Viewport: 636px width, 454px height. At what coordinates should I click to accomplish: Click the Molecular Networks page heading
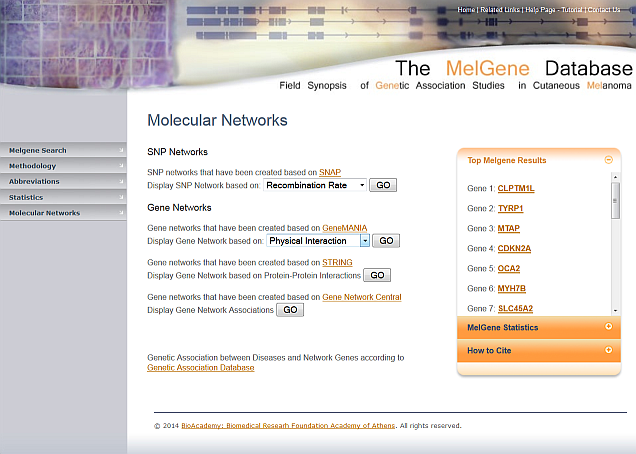pos(217,120)
